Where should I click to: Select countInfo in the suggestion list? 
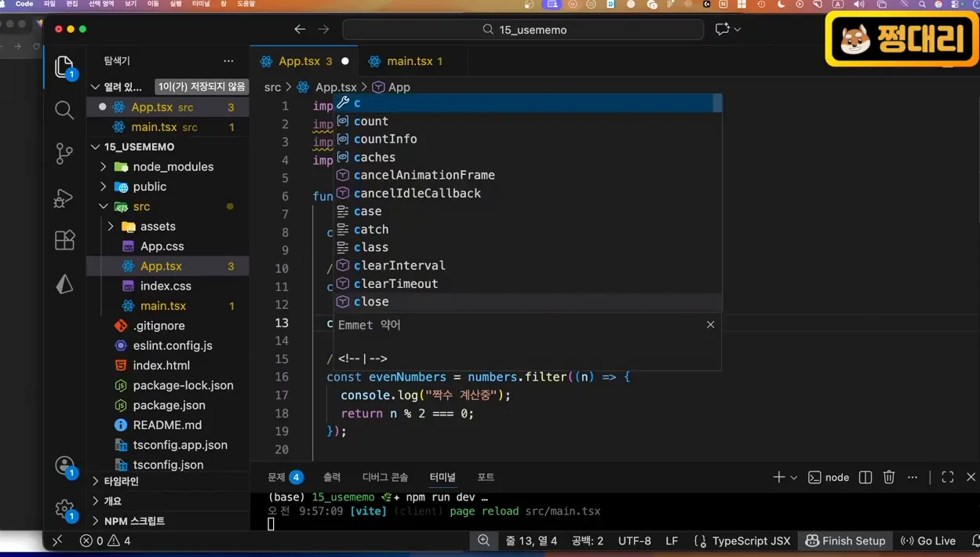coord(528,139)
